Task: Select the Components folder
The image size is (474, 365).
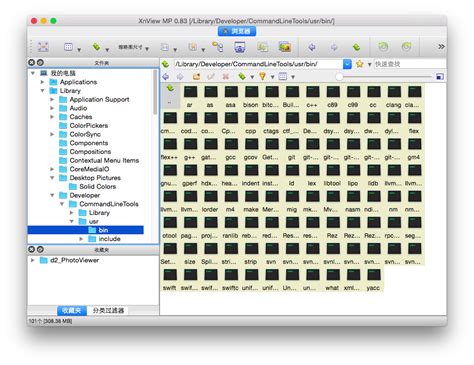Action: (89, 143)
